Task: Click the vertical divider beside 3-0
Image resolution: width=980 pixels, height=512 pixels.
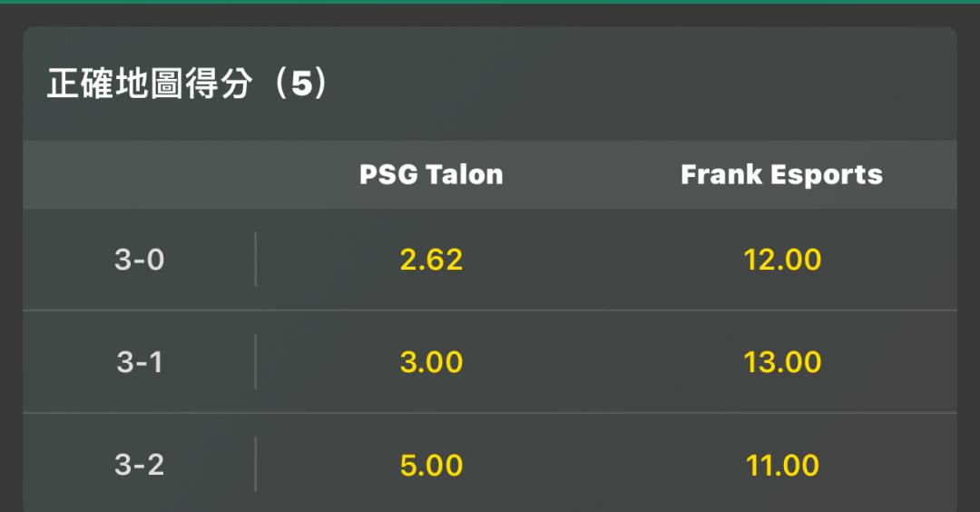Action: [255, 260]
